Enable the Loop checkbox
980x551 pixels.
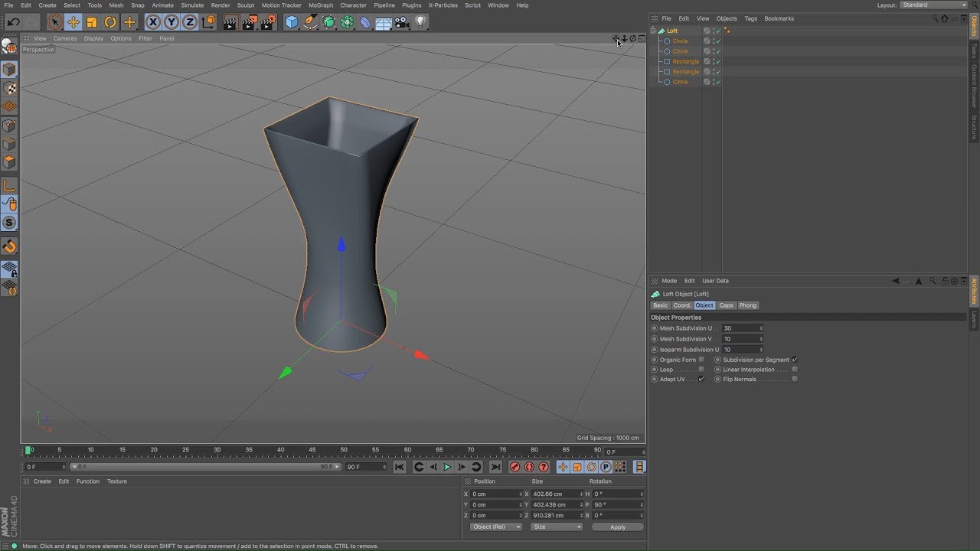tap(701, 370)
